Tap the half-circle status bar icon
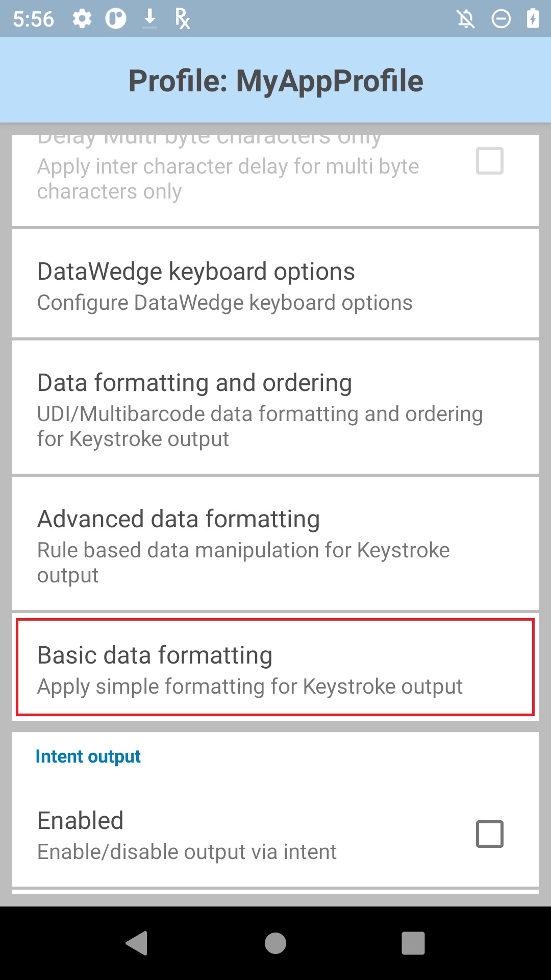 pos(116,19)
